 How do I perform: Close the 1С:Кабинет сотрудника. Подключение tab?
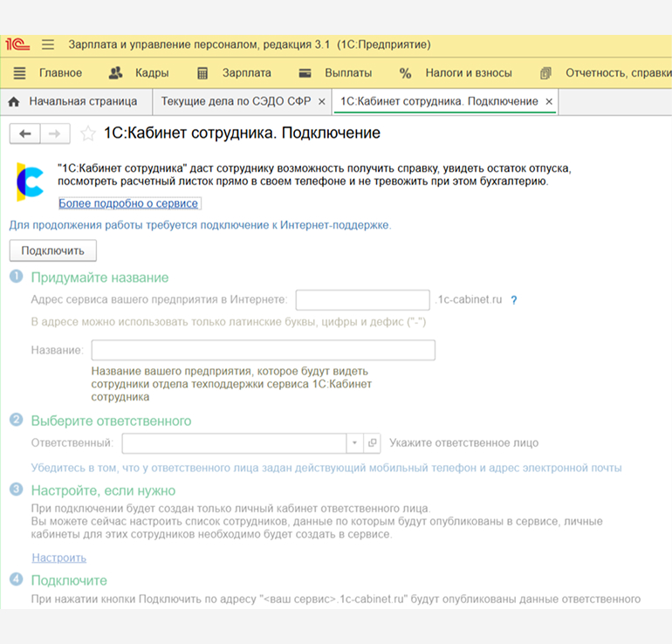coord(549,101)
